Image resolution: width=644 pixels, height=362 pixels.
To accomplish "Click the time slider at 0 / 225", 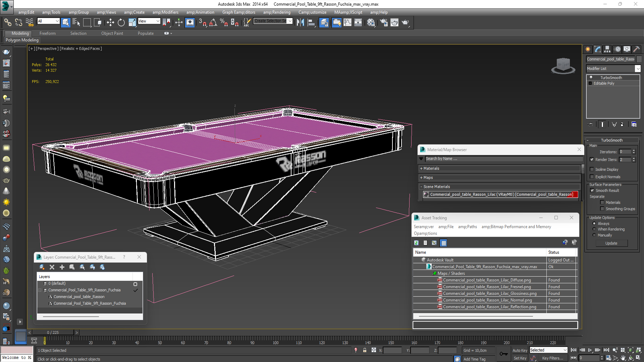I will pos(53,333).
